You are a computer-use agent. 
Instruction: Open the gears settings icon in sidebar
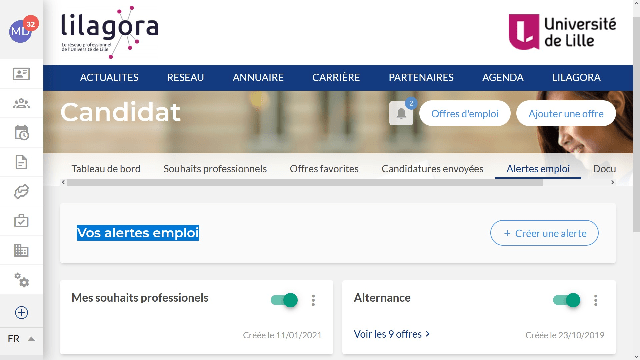point(21,280)
